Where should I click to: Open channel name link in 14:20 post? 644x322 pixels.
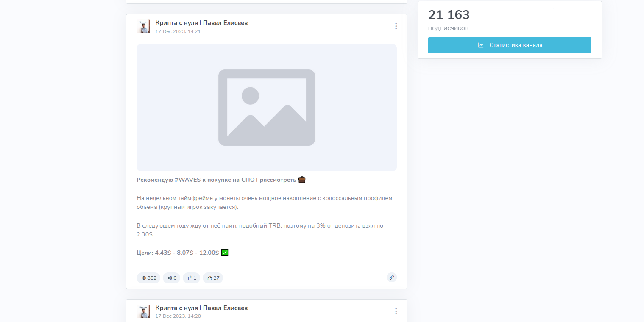201,308
